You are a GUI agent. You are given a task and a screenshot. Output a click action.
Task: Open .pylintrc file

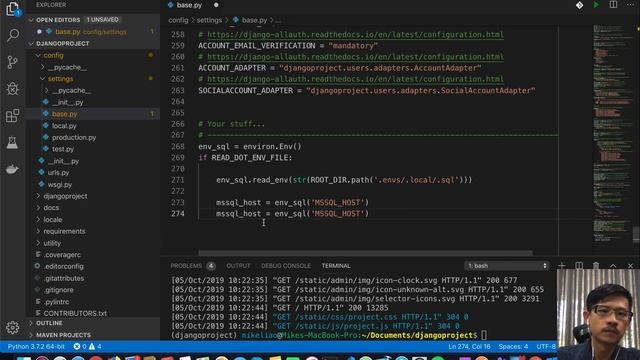56,302
